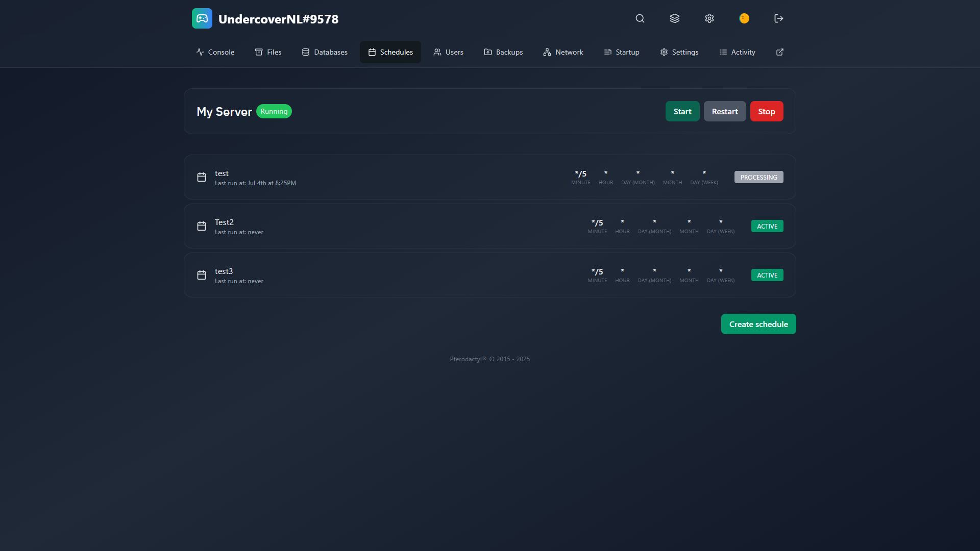Click the game controller logo icon
Image resolution: width=980 pixels, height=551 pixels.
[202, 18]
